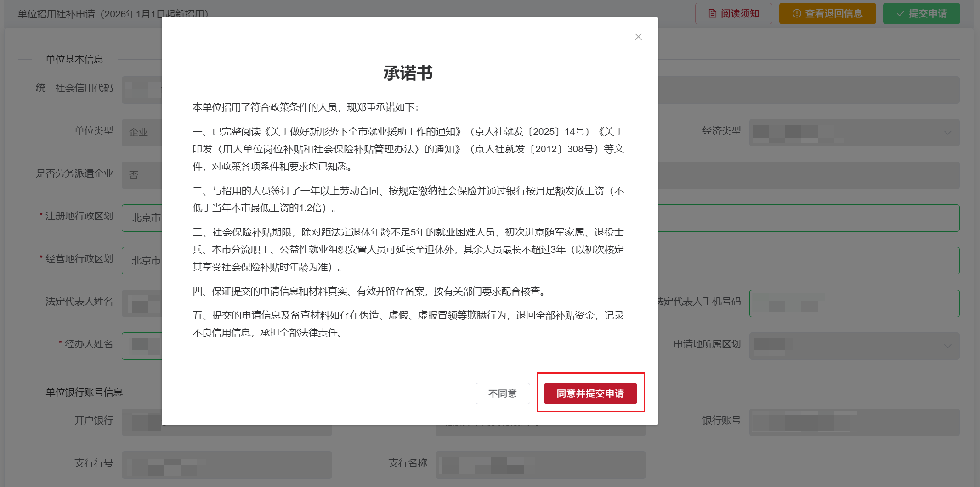Viewport: 980px width, 487px height.
Task: Click the 统一社会信用代码 field
Action: click(x=142, y=90)
